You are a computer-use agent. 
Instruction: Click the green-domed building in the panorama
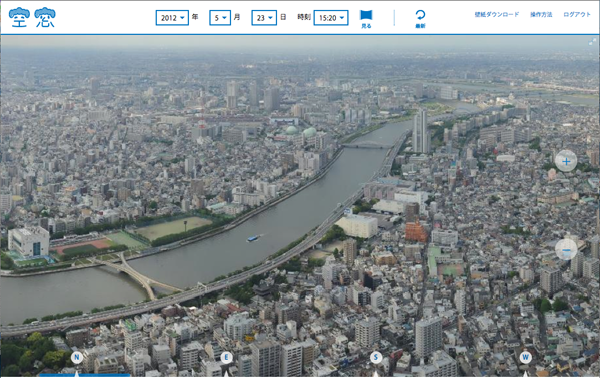click(x=300, y=133)
